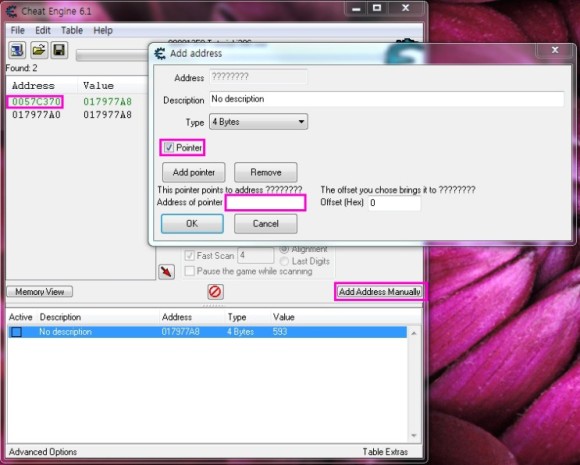
Task: Select found address 0057C370
Action: [36, 101]
